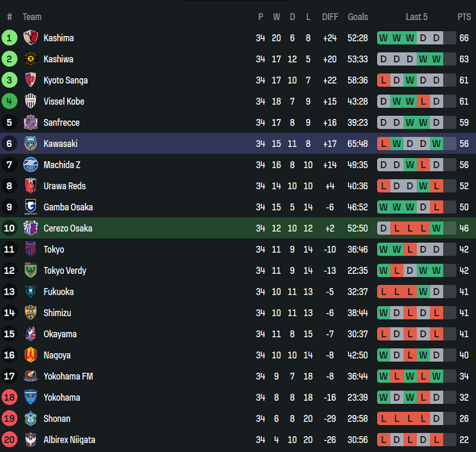Open the Cerezo Osaka team link
This screenshot has height=452, width=476.
pyautogui.click(x=68, y=228)
